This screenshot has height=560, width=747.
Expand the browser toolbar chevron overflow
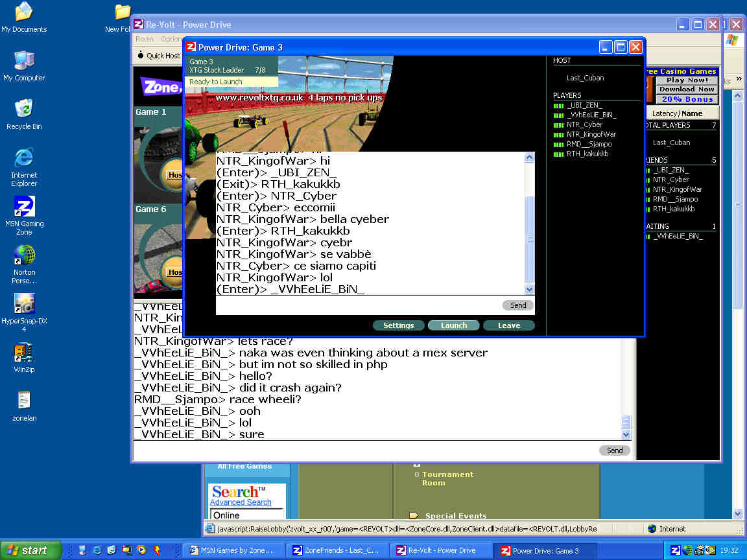pos(739,79)
